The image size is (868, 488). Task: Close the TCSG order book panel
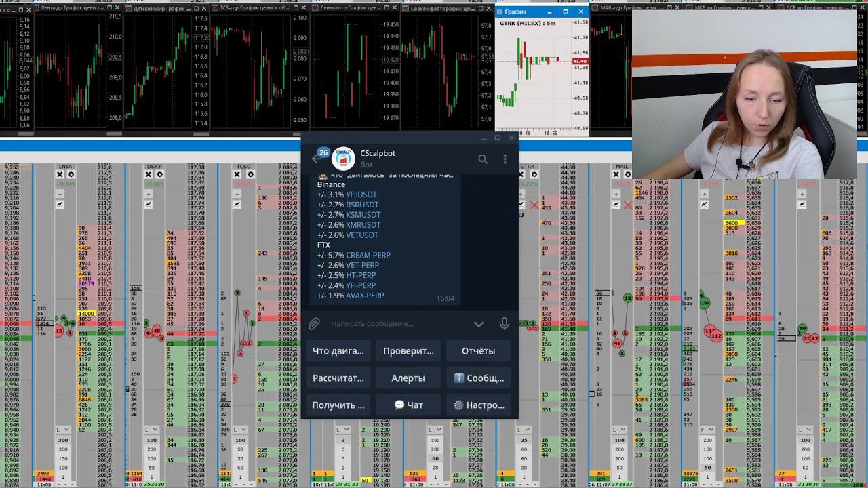coord(237,174)
